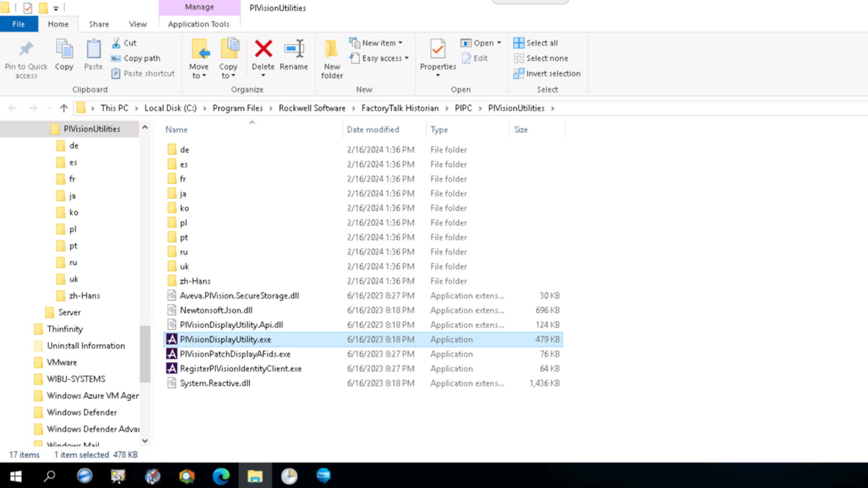This screenshot has height=488, width=868.
Task: Open the New item dropdown
Action: coord(376,43)
